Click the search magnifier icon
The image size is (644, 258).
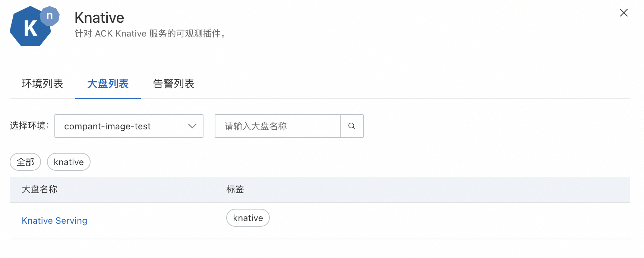(351, 126)
